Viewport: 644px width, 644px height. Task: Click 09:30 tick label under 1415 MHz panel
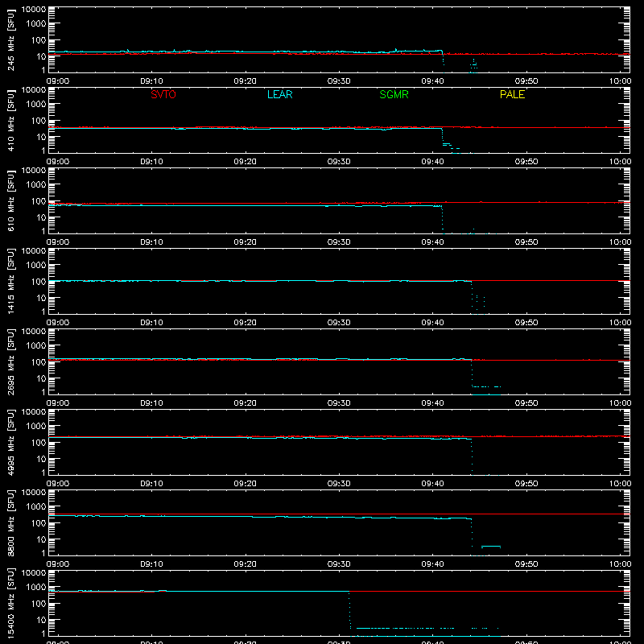pos(339,323)
